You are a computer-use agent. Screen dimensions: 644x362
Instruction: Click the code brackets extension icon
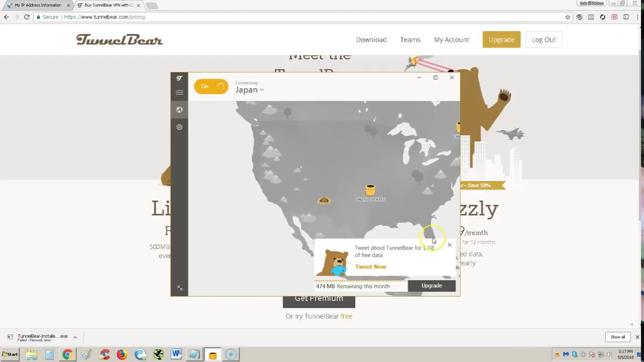[x=591, y=17]
